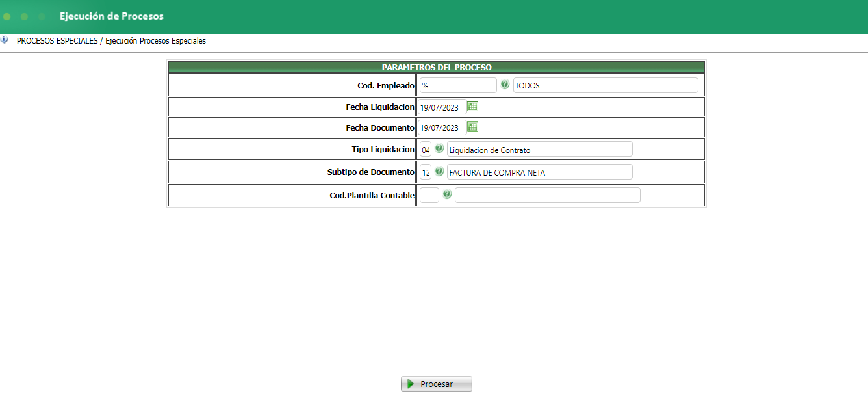The width and height of the screenshot is (868, 413).
Task: Open help lookup for Cod. Empleado
Action: pyautogui.click(x=505, y=85)
